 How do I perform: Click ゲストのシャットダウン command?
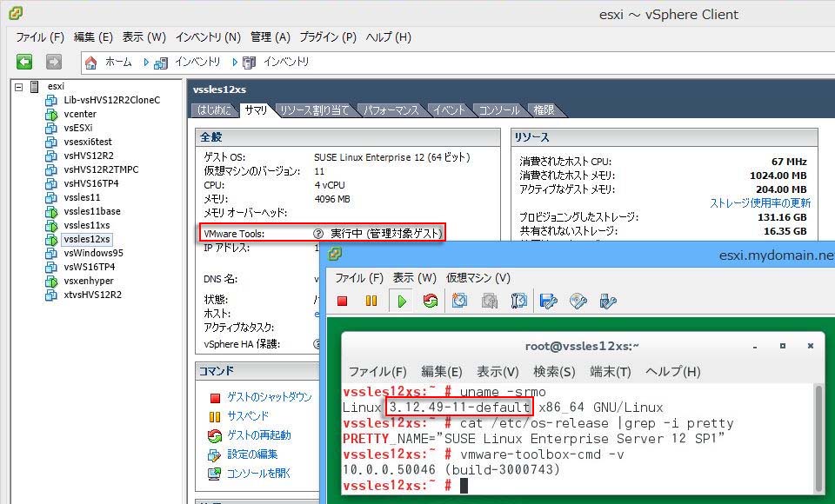point(269,397)
